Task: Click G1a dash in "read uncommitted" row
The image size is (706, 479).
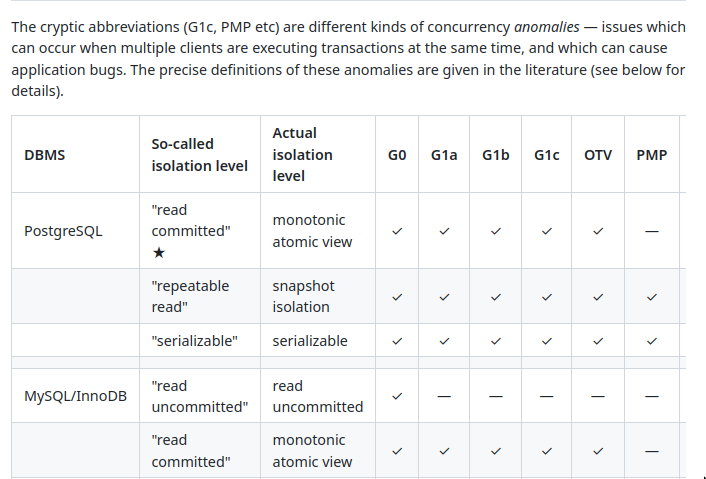Action: [444, 396]
